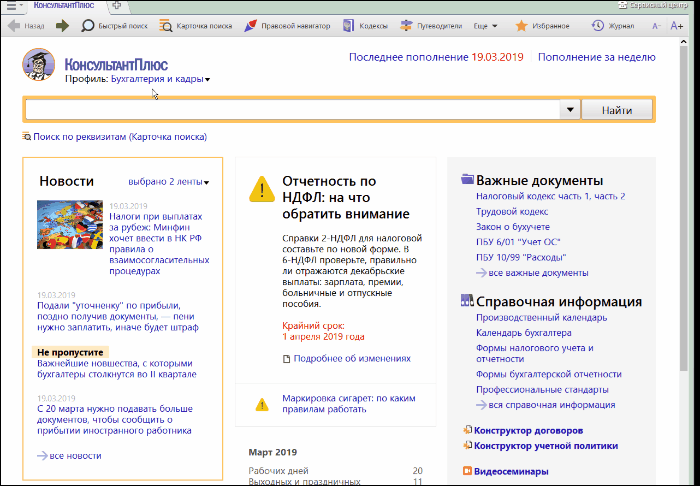Click the Видеосеминары play icon
Viewport: 700px width, 486px height.
467,471
